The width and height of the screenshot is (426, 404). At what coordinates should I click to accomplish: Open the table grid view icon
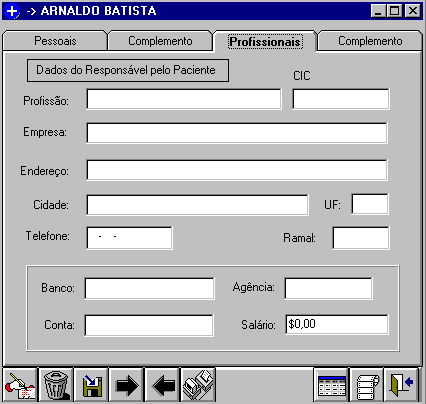[332, 385]
